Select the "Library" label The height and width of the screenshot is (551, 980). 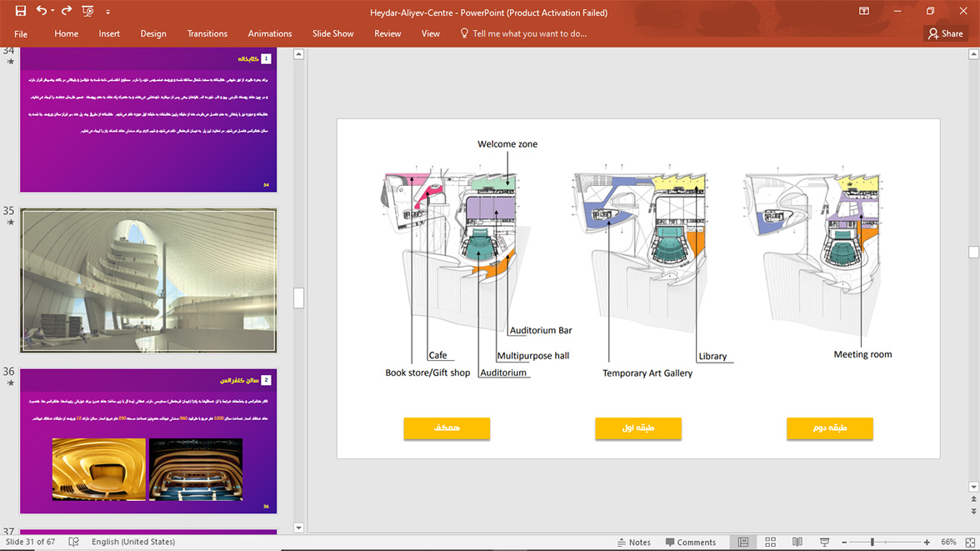coord(712,357)
